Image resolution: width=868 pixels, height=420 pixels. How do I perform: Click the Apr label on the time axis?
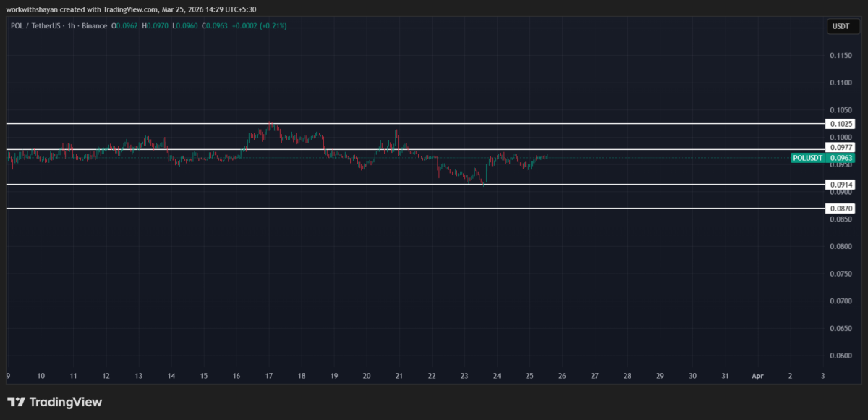(757, 376)
